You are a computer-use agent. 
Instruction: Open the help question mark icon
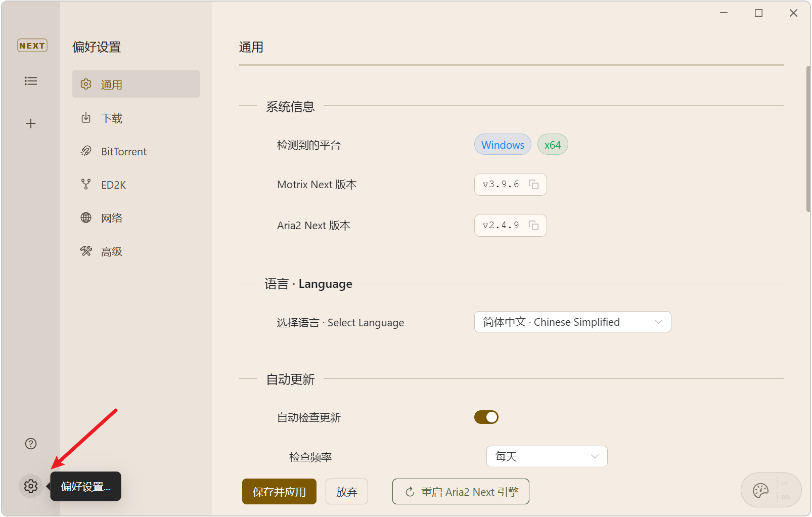point(31,444)
